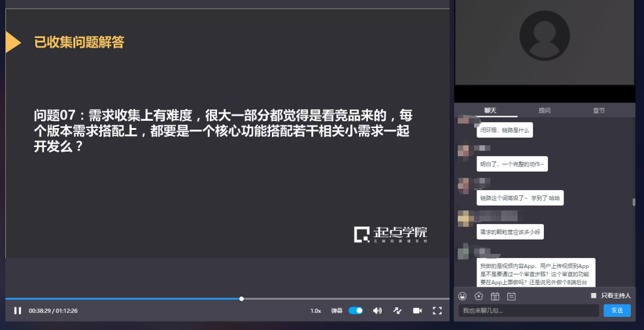Open the 1.0x playback speed selector
Image resolution: width=644 pixels, height=330 pixels.
point(315,311)
